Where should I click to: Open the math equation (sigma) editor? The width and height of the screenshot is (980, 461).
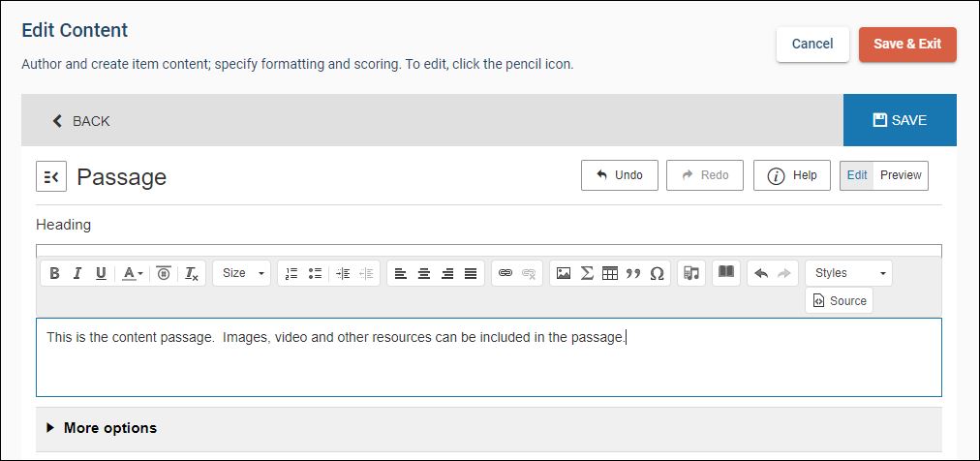587,273
